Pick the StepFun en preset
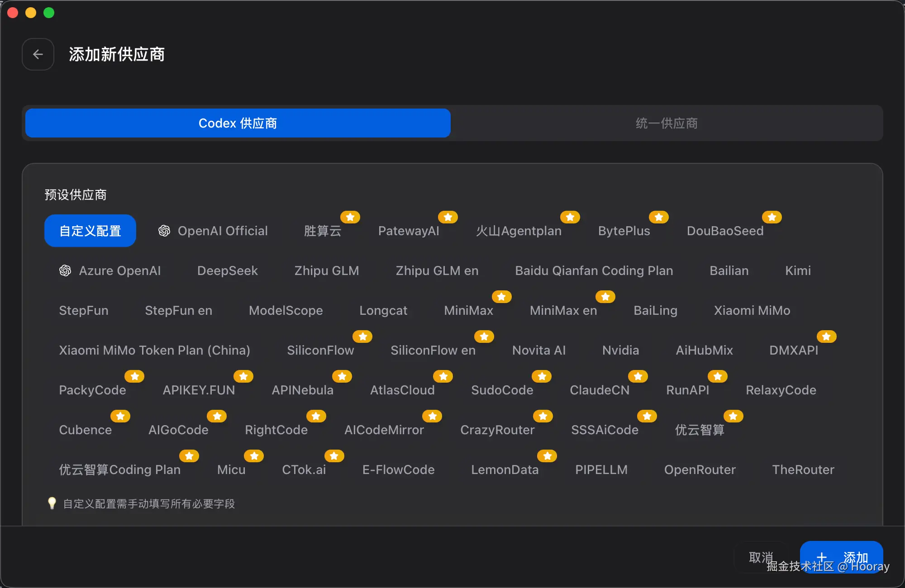905x588 pixels. tap(178, 310)
